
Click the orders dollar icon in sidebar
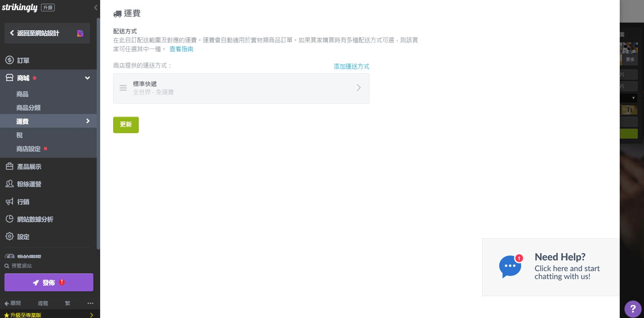point(10,60)
